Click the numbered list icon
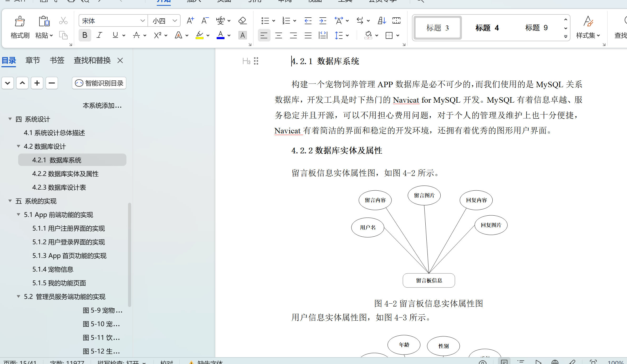 286,20
